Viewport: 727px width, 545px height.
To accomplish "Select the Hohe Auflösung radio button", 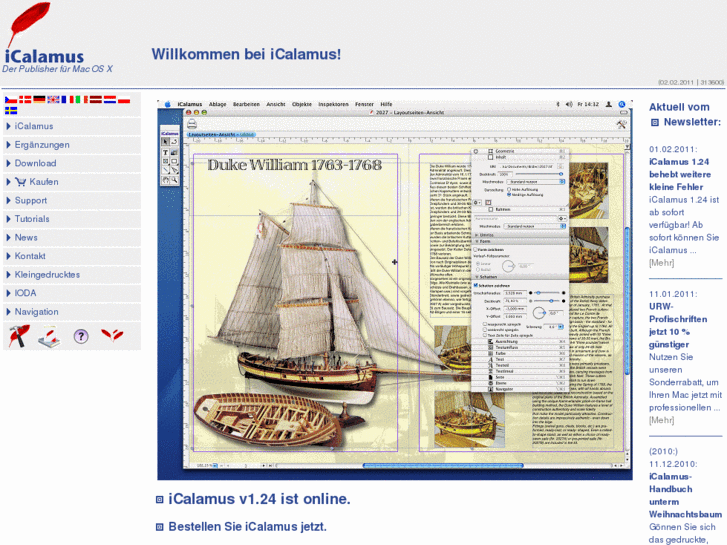I will pos(509,190).
